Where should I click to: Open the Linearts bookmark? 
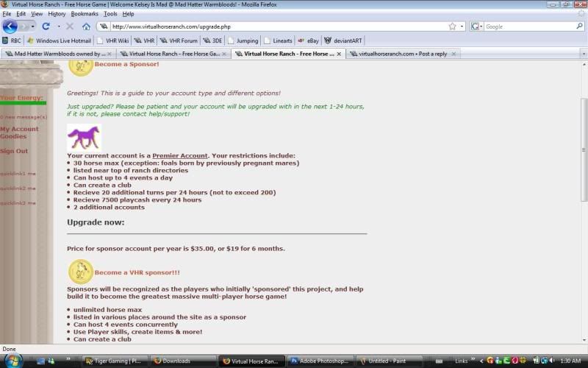click(279, 40)
